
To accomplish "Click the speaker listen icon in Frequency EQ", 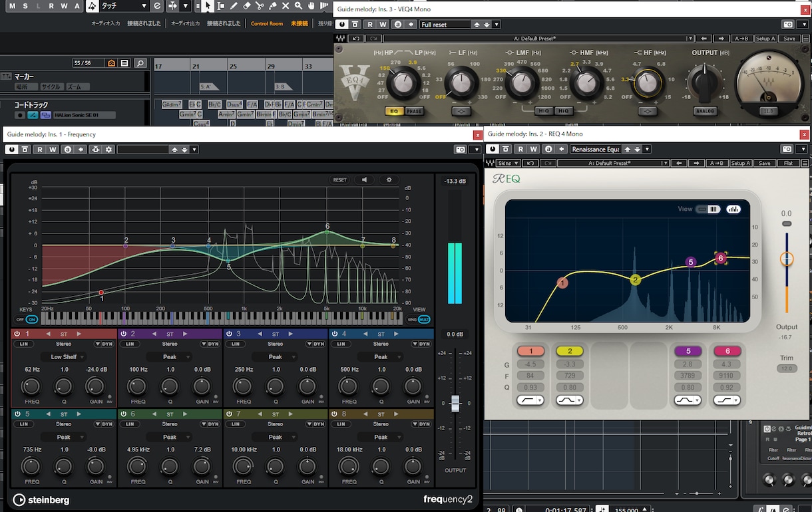I will pyautogui.click(x=364, y=180).
